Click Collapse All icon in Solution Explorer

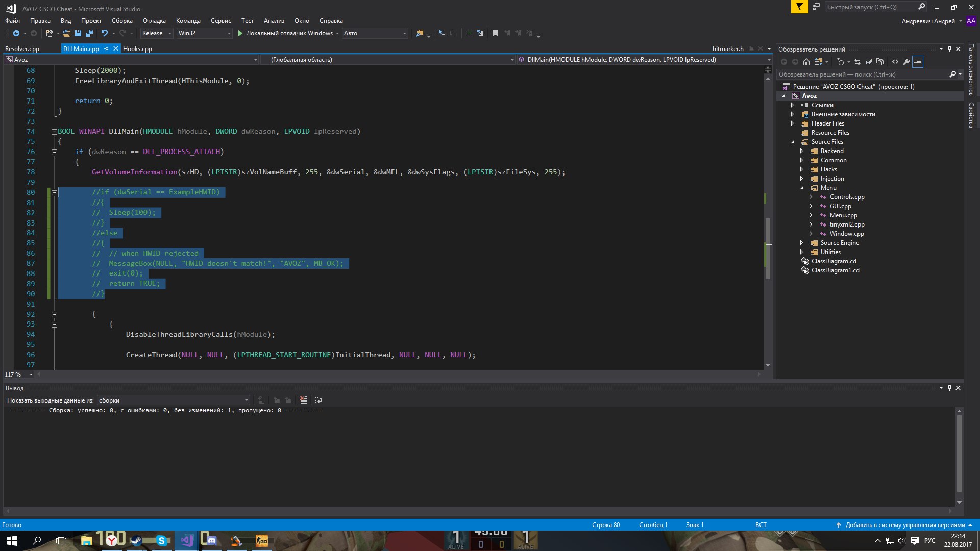click(x=869, y=62)
